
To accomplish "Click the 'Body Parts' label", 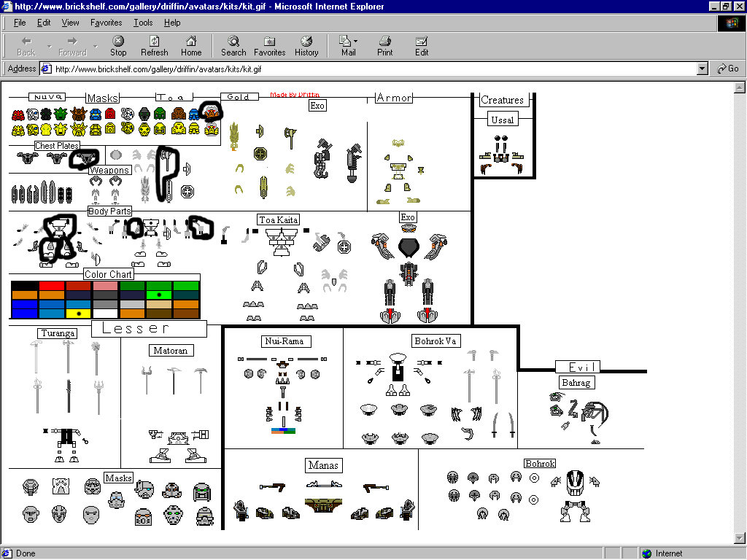I will tap(109, 211).
